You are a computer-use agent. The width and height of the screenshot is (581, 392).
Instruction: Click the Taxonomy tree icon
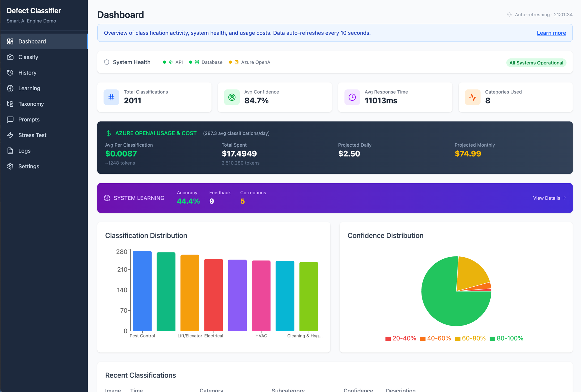(10, 104)
